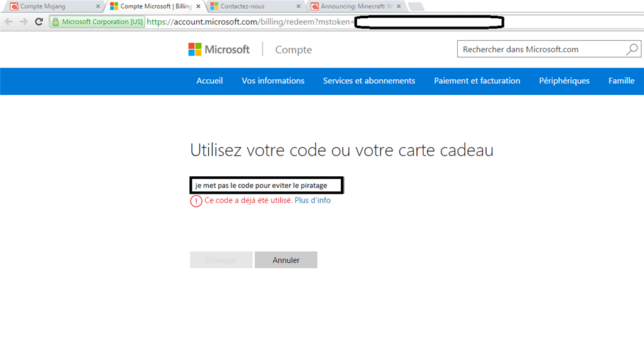The height and width of the screenshot is (338, 644).
Task: Close the Compte Mojang tab
Action: 97,6
